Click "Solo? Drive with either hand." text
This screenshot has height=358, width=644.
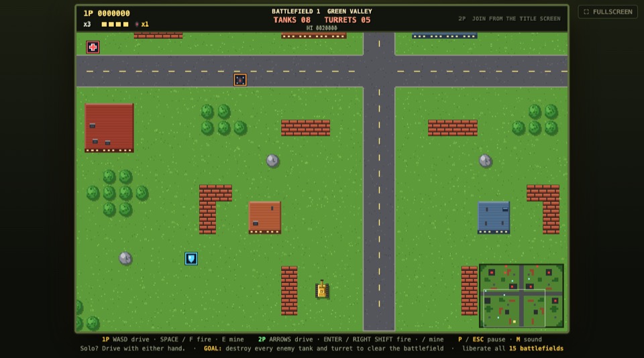[x=133, y=348]
